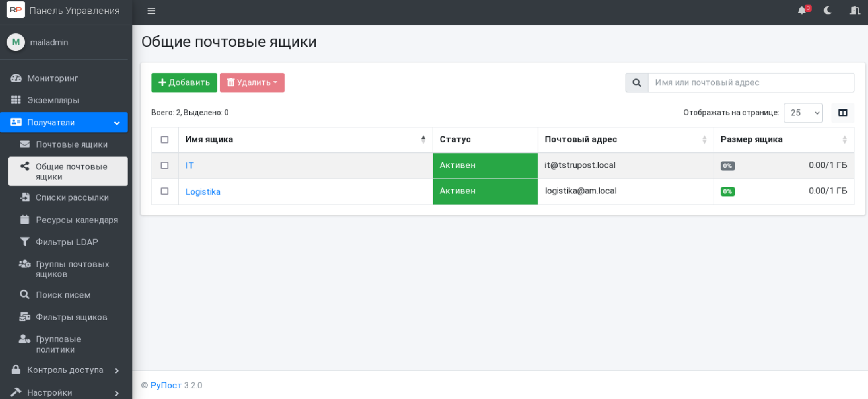Collapse the Получатели chevron
868x399 pixels.
click(x=117, y=123)
